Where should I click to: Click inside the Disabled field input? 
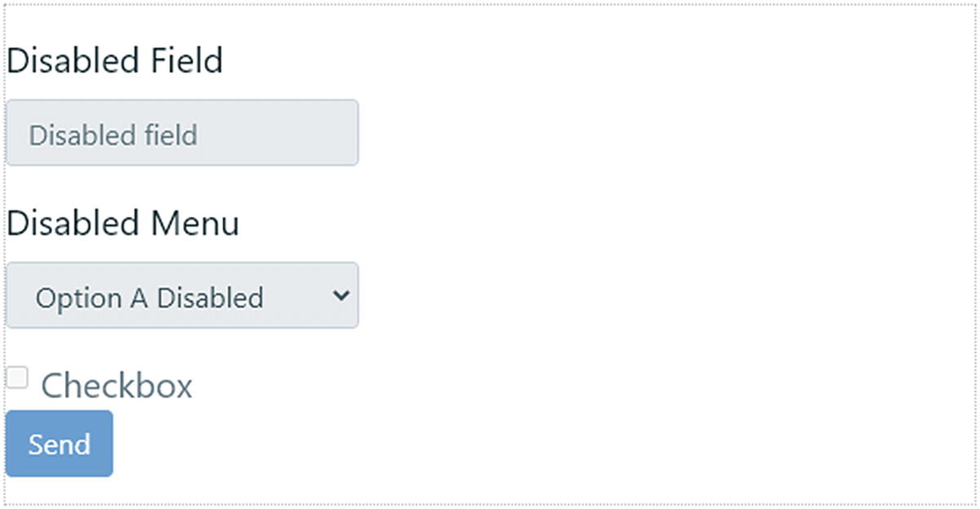pos(182,133)
